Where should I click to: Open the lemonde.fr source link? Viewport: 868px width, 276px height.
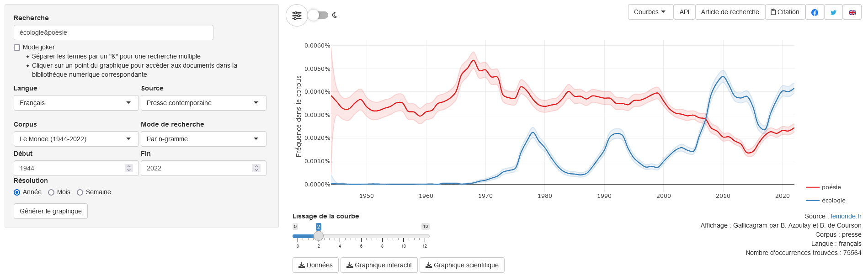coord(846,216)
